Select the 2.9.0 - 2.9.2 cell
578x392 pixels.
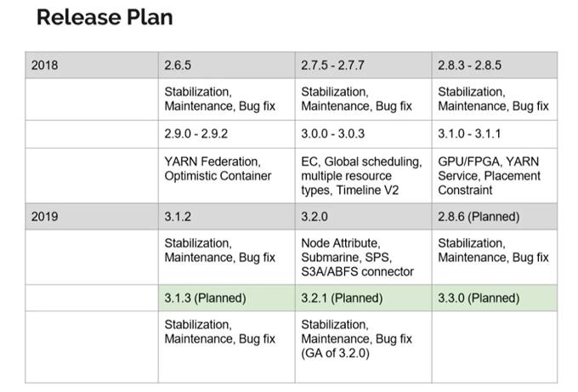coord(195,134)
